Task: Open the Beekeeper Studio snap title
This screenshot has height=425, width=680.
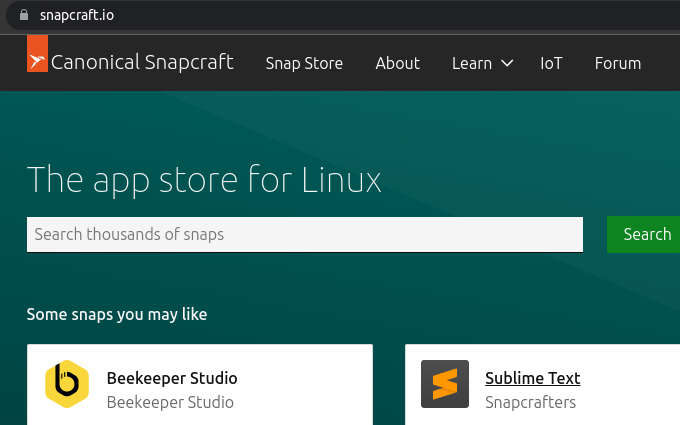Action: point(172,378)
